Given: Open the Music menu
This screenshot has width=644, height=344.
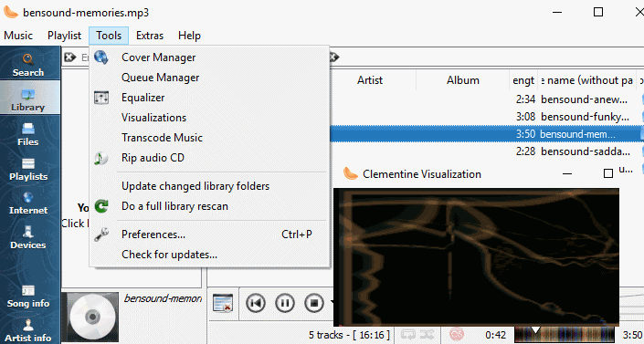Looking at the screenshot, I should (18, 36).
